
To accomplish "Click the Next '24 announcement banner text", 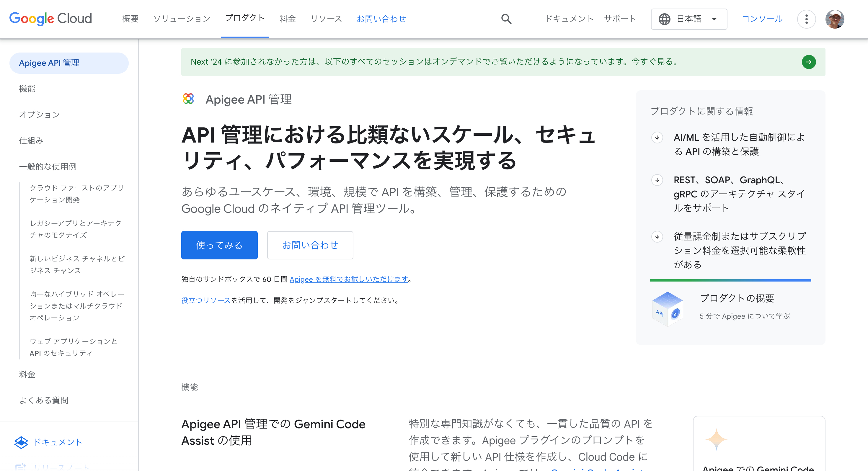I will click(435, 62).
